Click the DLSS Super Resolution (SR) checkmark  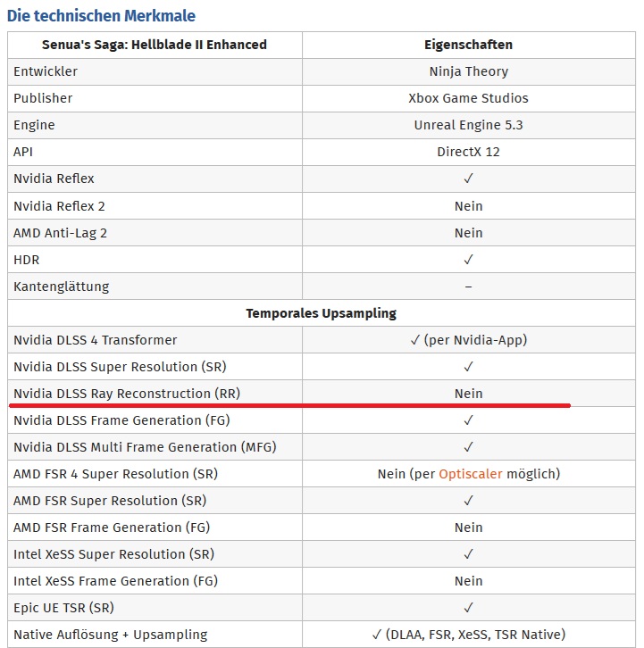tap(468, 367)
